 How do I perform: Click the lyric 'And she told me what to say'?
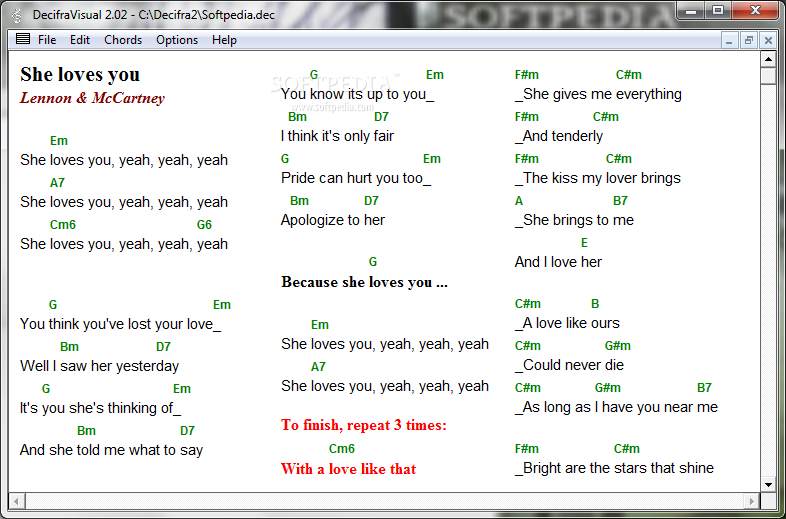pos(111,450)
